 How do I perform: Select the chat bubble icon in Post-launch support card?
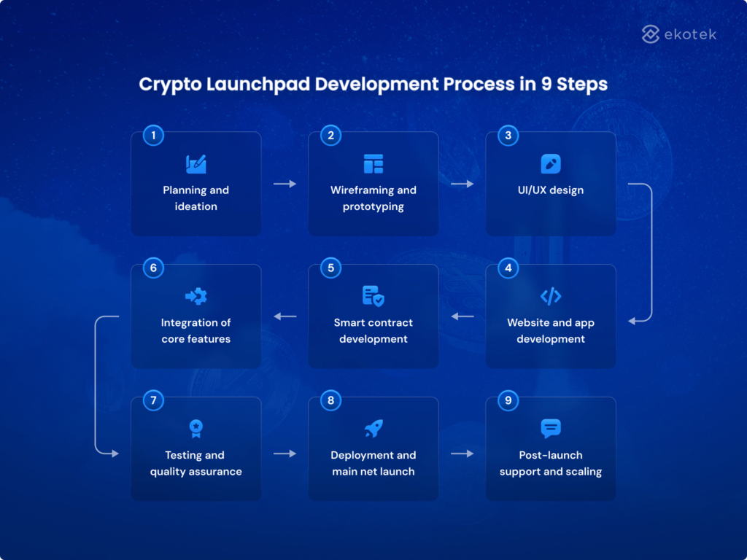(x=550, y=429)
